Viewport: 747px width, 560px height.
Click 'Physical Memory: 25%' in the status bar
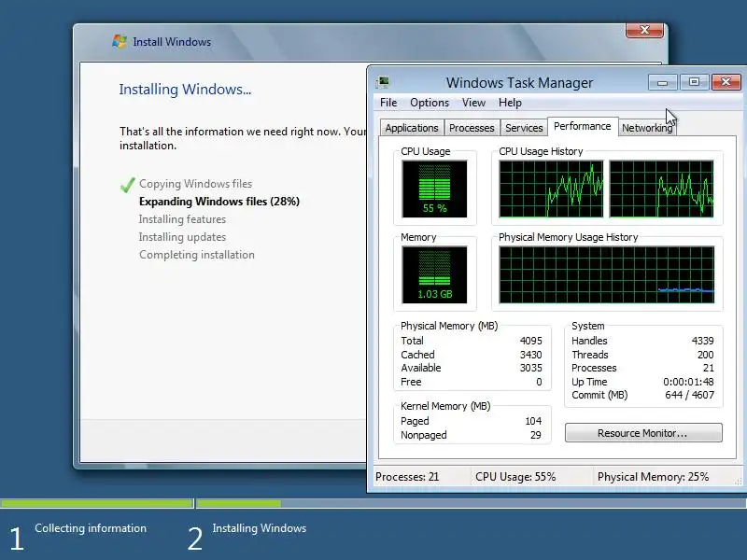coord(653,477)
